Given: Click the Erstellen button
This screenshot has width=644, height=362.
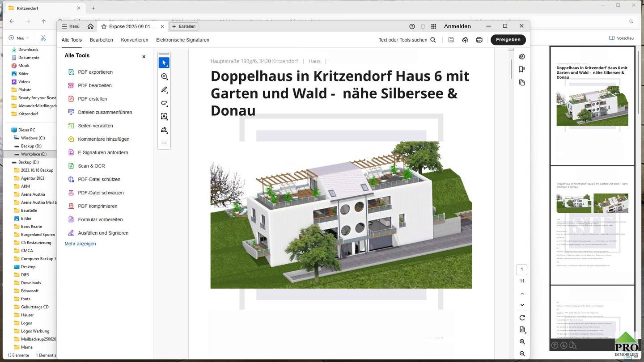Looking at the screenshot, I should (x=184, y=26).
